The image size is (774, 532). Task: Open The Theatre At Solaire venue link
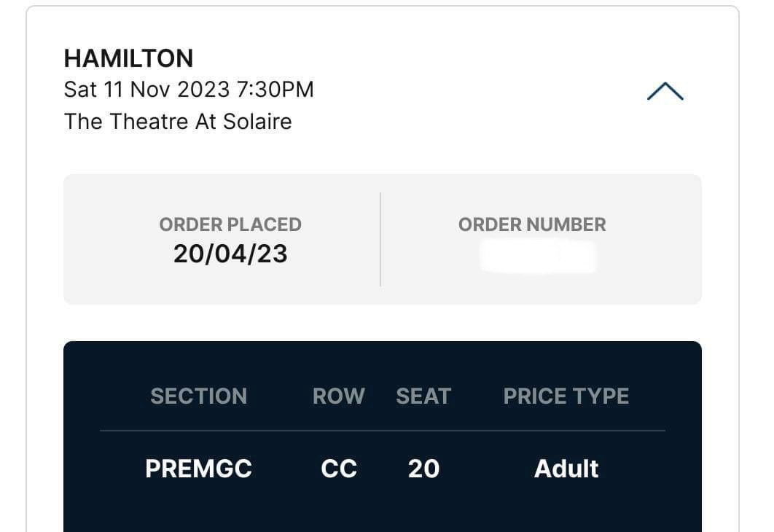point(178,121)
